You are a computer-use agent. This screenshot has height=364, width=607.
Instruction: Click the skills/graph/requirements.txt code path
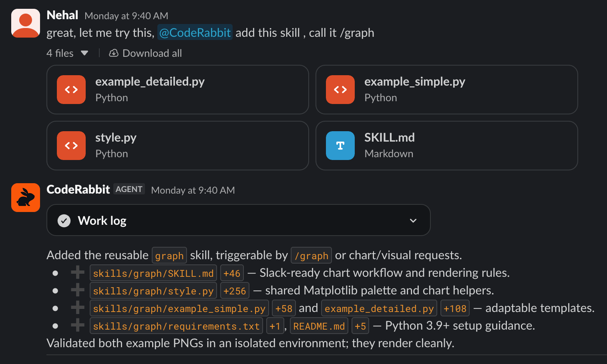pyautogui.click(x=176, y=326)
